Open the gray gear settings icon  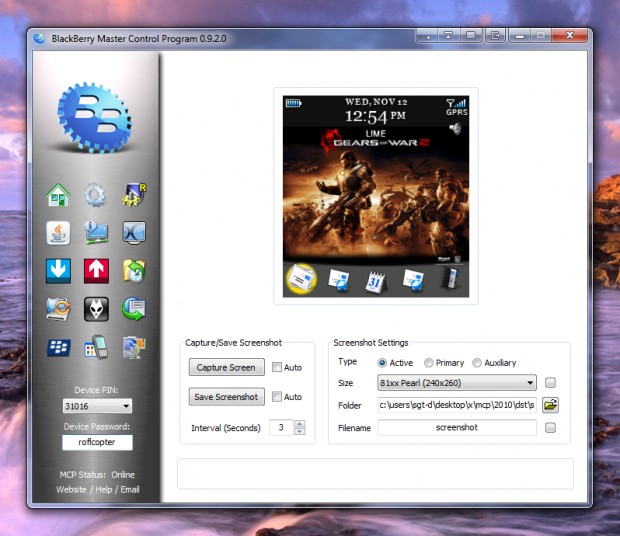pyautogui.click(x=95, y=194)
